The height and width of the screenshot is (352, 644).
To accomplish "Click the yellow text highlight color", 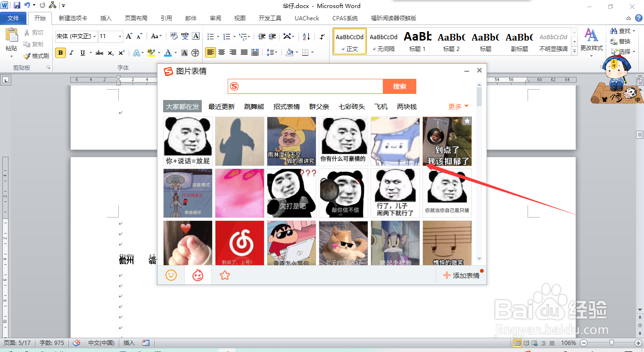I will 151,53.
